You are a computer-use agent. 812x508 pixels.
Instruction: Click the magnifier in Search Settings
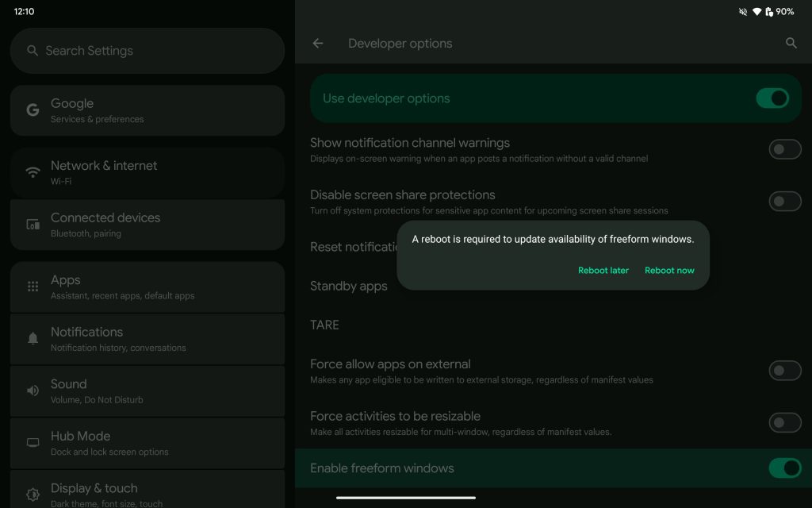click(33, 50)
